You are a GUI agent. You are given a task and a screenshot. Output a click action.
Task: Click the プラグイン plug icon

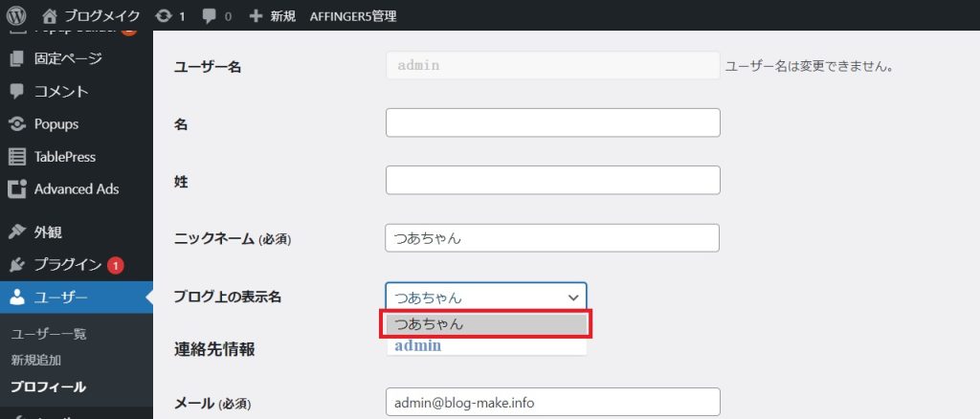17,265
